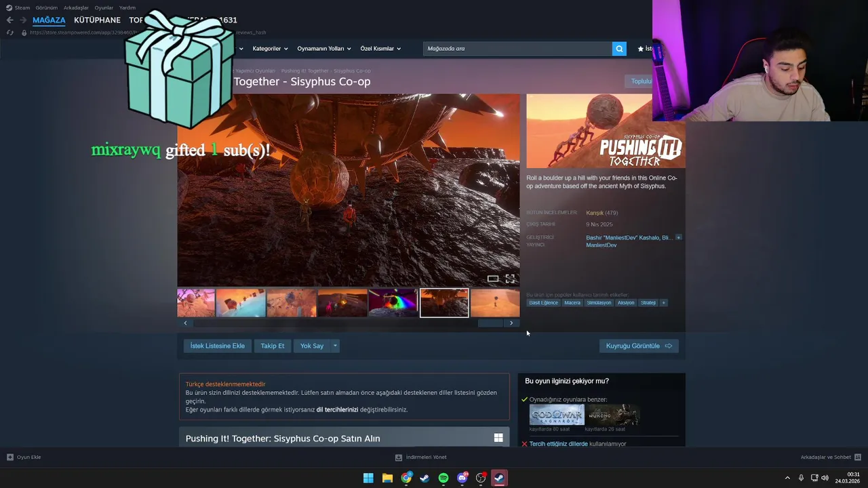Show hidden system tray icons
Viewport: 868px width, 488px height.
pos(787,478)
